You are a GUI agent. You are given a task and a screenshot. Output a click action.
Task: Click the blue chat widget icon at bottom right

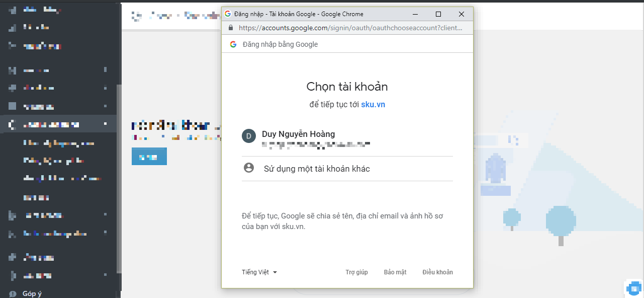tap(634, 287)
